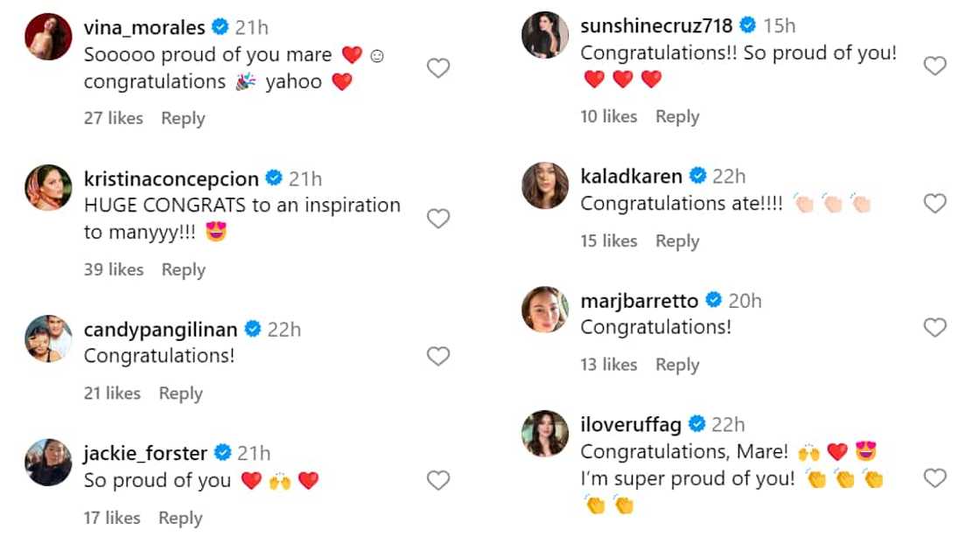Like sunshinecruz718's congratulations comment
This screenshot has width=980, height=544.
(935, 66)
